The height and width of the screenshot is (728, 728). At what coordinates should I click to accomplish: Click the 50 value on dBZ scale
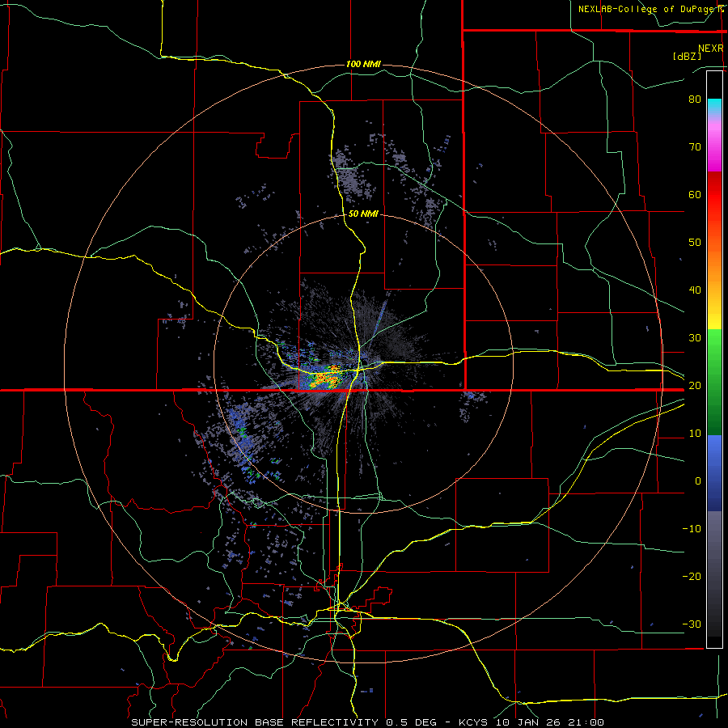coord(695,243)
